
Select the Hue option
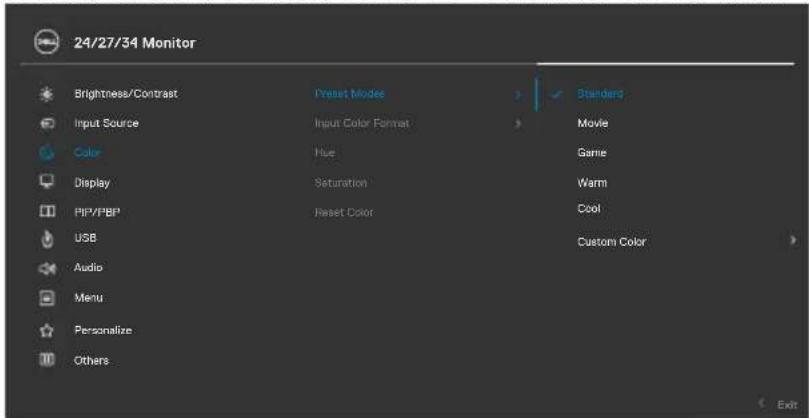[325, 153]
